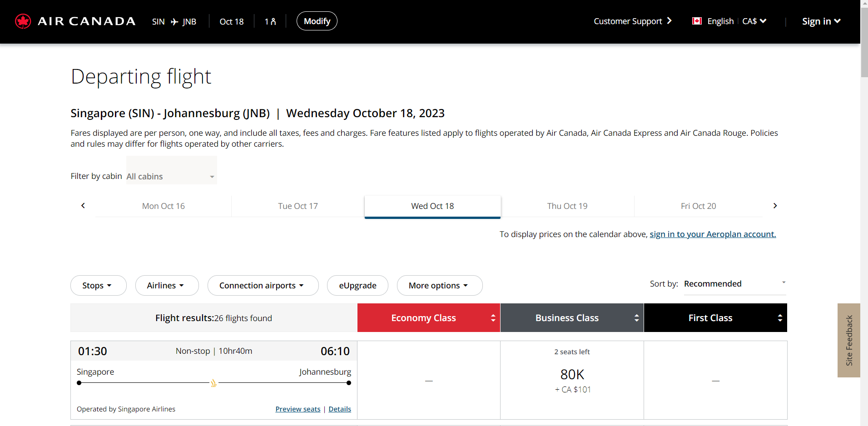The width and height of the screenshot is (868, 426).
Task: Click the Modify search button
Action: [317, 21]
